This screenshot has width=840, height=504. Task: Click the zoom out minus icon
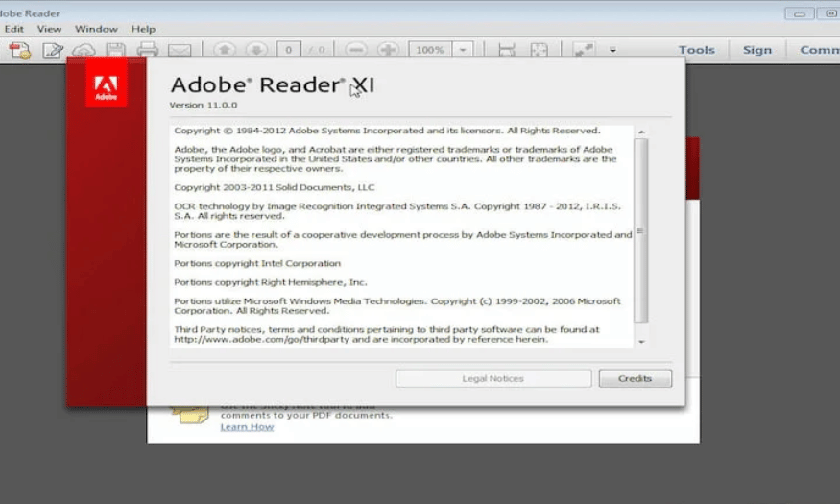(x=356, y=50)
